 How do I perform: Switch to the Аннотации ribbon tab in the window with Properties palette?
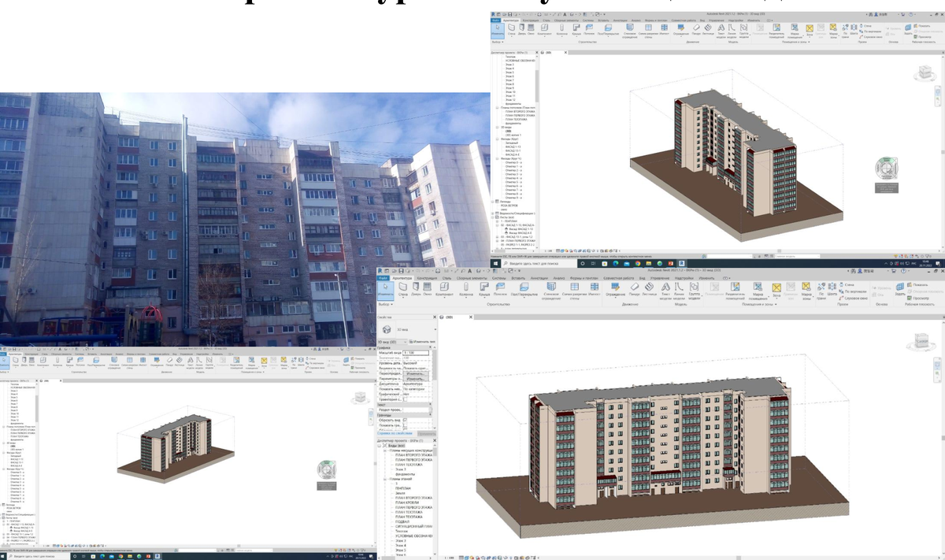(x=539, y=278)
